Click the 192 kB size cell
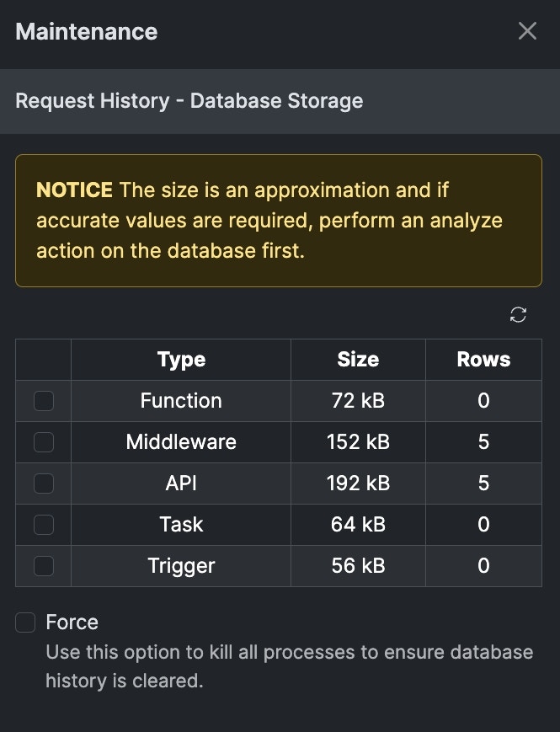This screenshot has width=560, height=732. (358, 484)
